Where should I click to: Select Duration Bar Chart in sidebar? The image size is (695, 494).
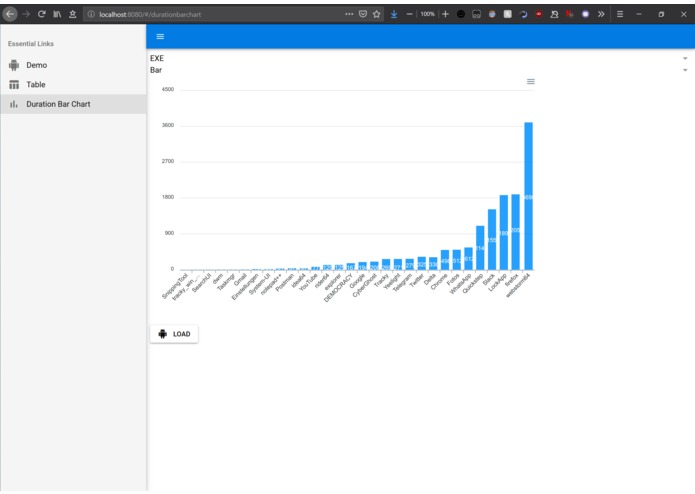pos(73,104)
